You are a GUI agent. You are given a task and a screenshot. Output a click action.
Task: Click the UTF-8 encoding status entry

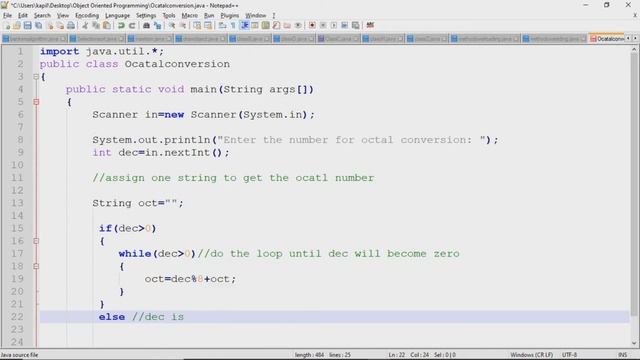pyautogui.click(x=569, y=355)
